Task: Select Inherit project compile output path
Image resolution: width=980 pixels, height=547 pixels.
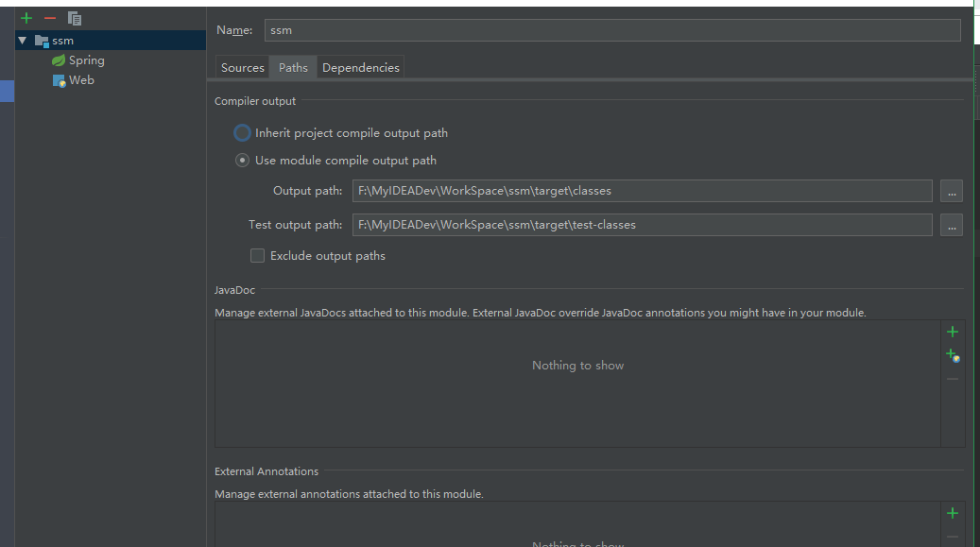Action: pyautogui.click(x=243, y=133)
